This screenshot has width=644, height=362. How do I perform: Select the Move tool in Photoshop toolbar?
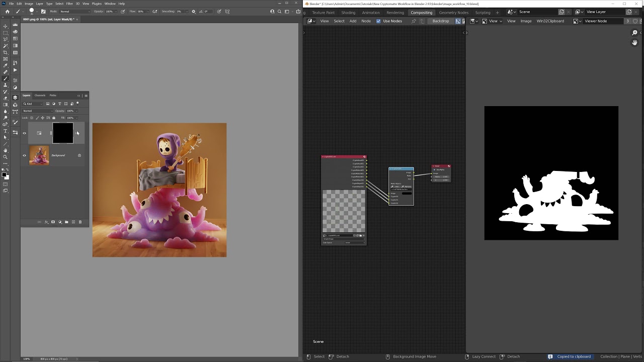pyautogui.click(x=5, y=26)
